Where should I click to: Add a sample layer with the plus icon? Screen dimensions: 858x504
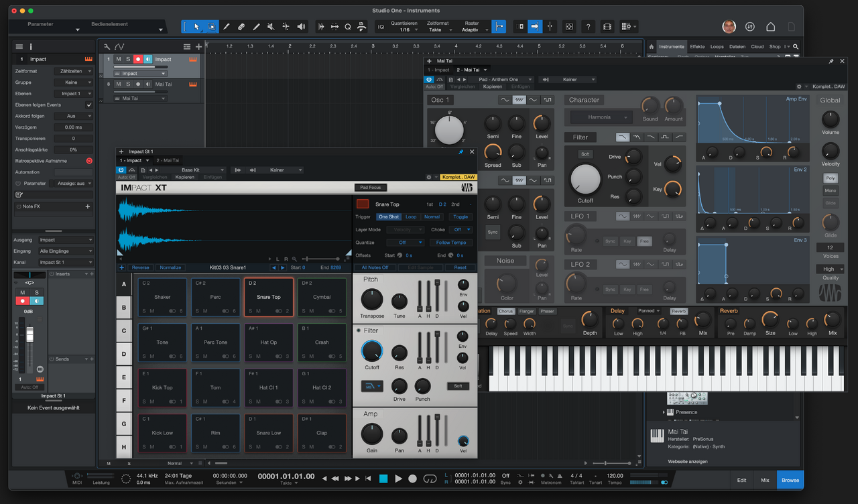(x=122, y=267)
